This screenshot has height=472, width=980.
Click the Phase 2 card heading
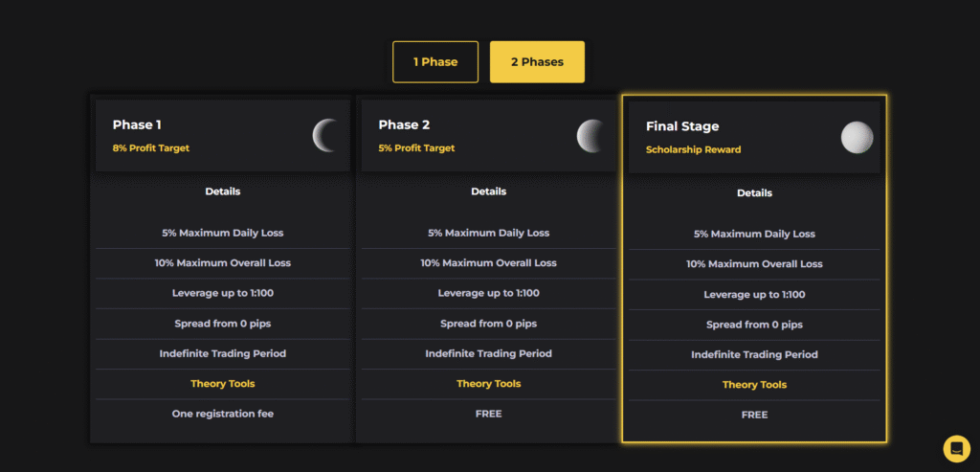[x=404, y=125]
